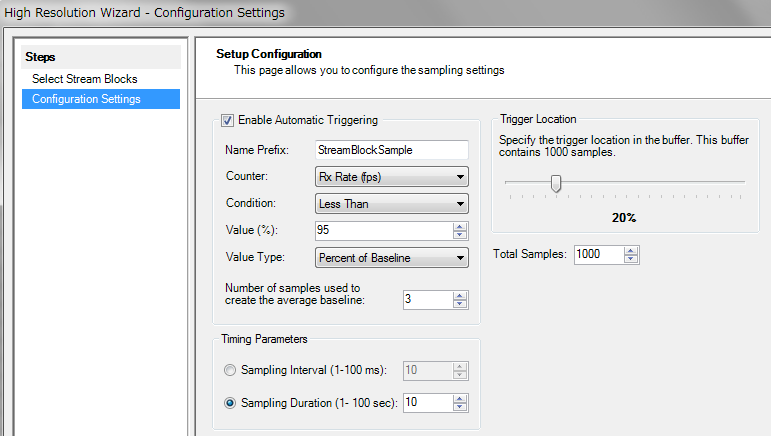Decrease Total Samples with down arrow
The width and height of the screenshot is (771, 436).
(x=631, y=259)
